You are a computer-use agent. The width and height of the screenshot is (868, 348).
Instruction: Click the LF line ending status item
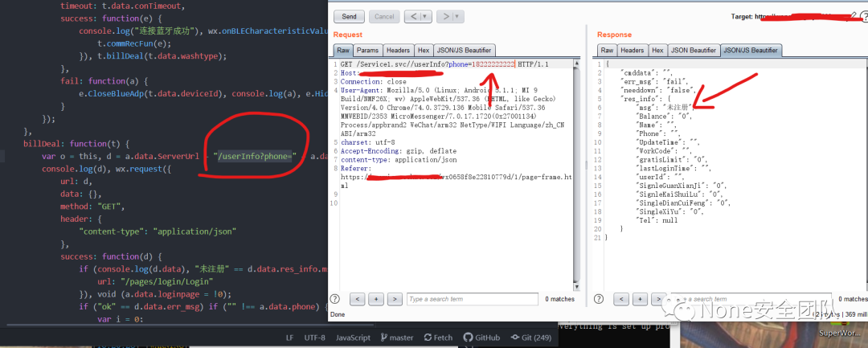[x=289, y=338]
